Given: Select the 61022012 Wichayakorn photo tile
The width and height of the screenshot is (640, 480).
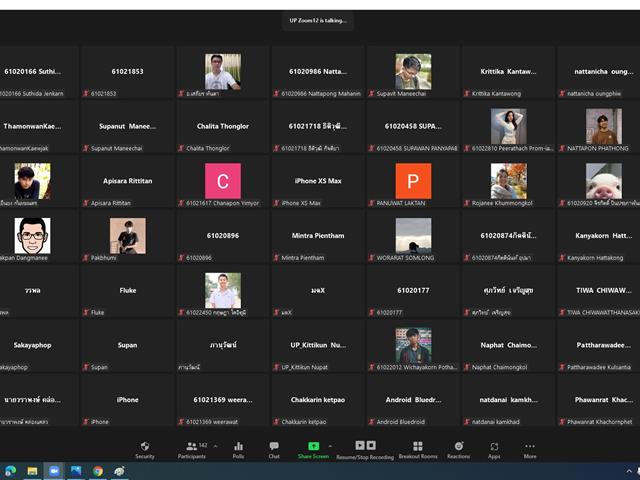Looking at the screenshot, I should (413, 345).
